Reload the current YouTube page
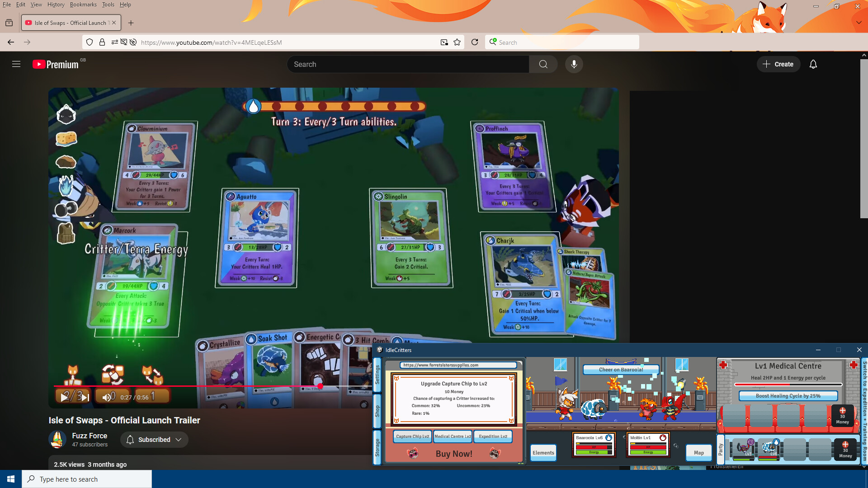868x488 pixels. (x=475, y=42)
